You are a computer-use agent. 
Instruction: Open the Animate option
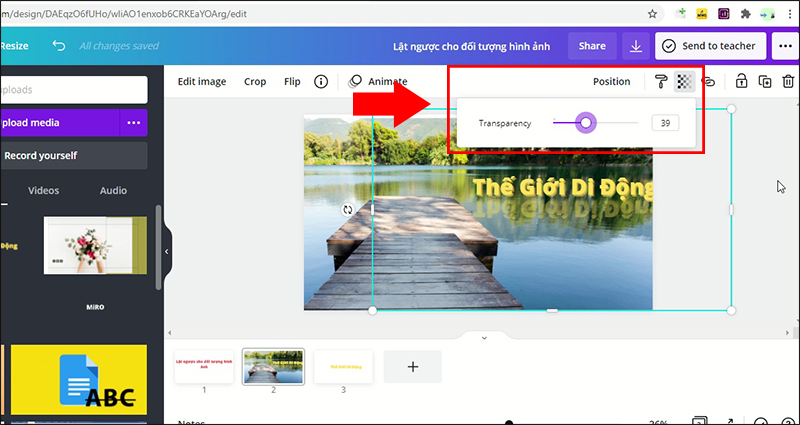(378, 82)
